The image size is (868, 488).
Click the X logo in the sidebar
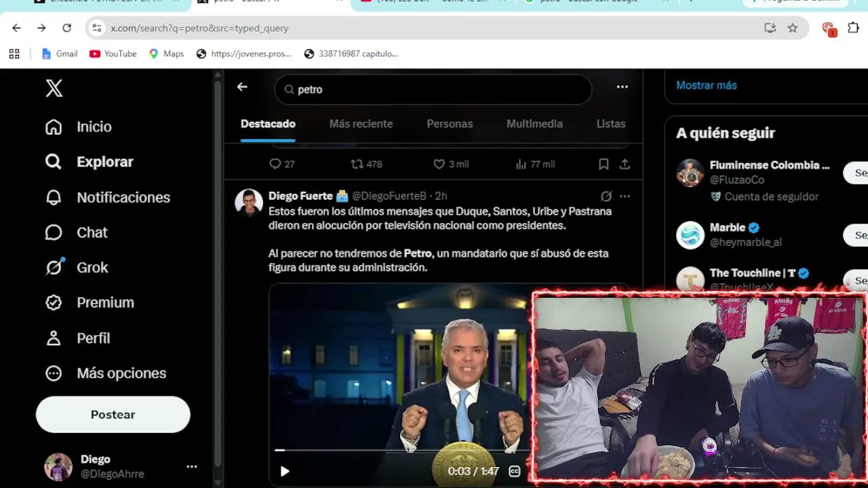pos(54,88)
